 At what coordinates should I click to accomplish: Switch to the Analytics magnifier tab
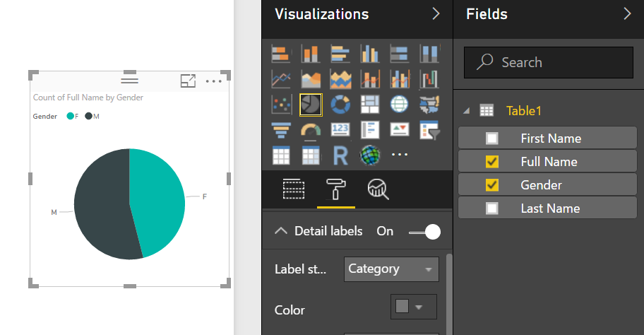click(x=378, y=189)
